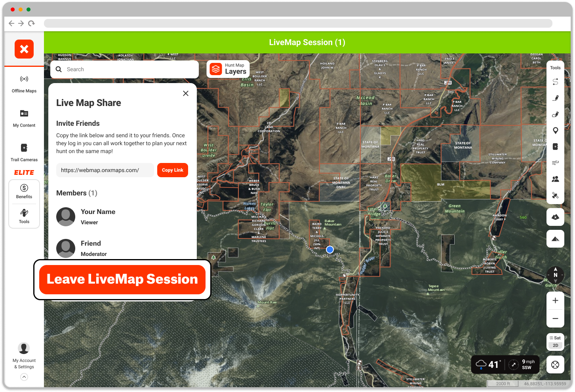Click the Viewer role text
This screenshot has height=392, width=575.
[x=89, y=222]
